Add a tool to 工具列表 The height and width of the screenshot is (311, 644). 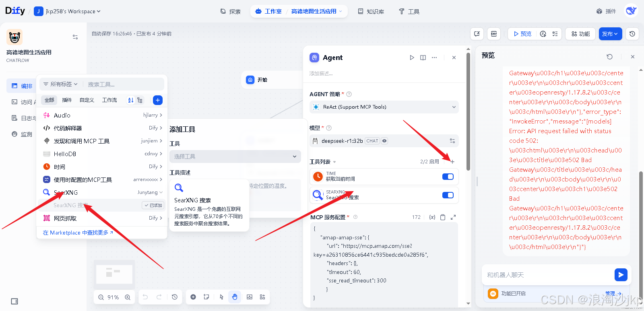click(x=452, y=162)
